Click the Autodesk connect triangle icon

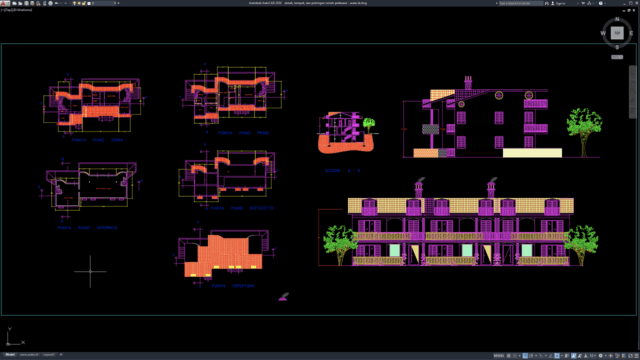tap(589, 3)
